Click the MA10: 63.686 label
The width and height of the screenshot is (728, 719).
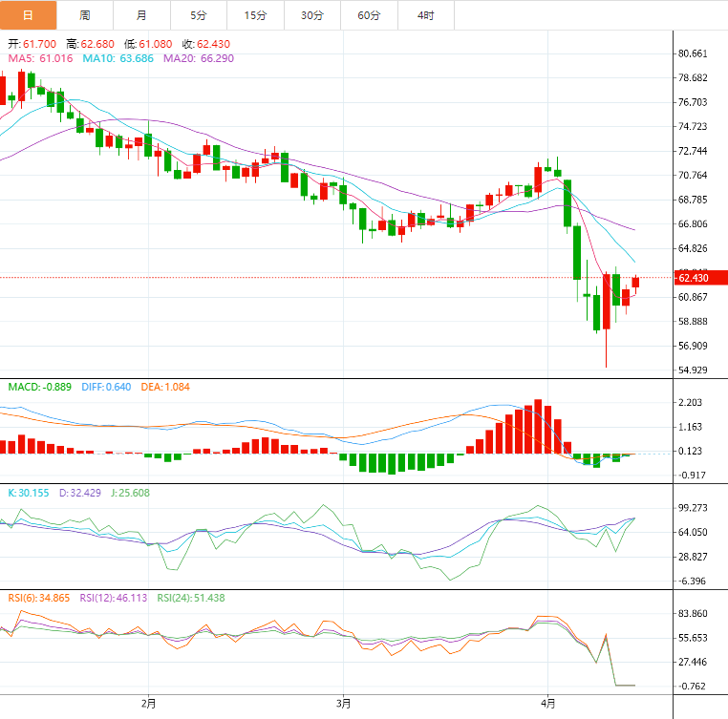(118, 58)
